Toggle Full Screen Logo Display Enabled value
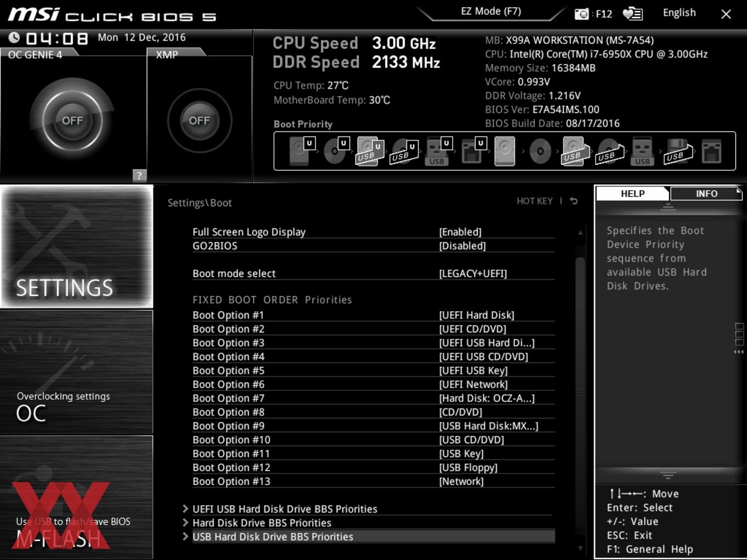The width and height of the screenshot is (747, 560). pyautogui.click(x=460, y=232)
